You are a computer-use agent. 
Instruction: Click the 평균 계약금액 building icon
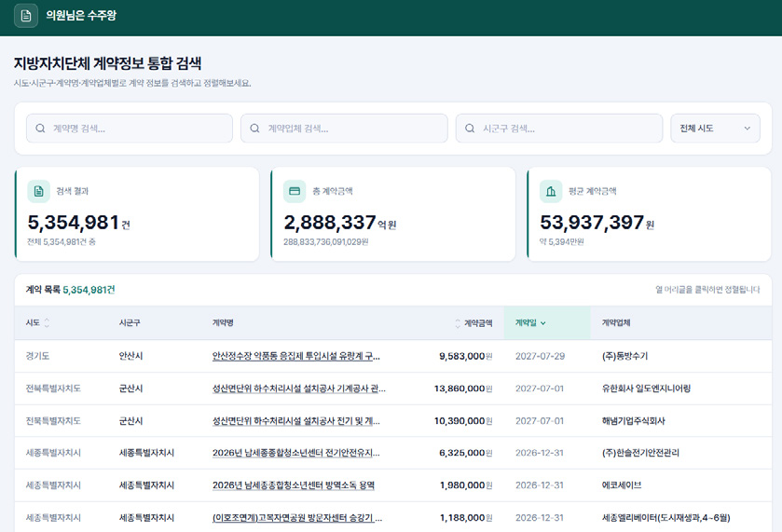click(x=551, y=191)
